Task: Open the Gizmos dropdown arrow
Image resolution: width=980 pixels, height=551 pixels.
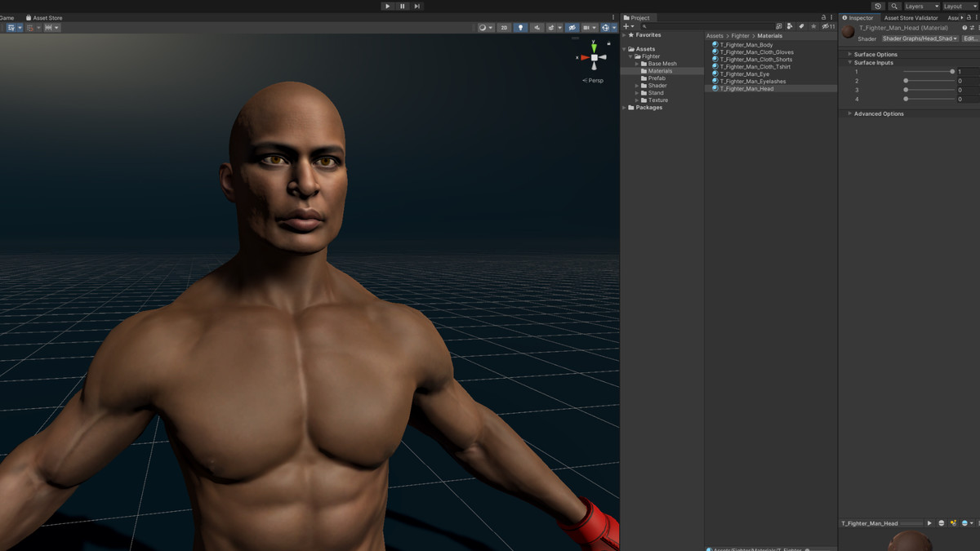Action: [614, 28]
